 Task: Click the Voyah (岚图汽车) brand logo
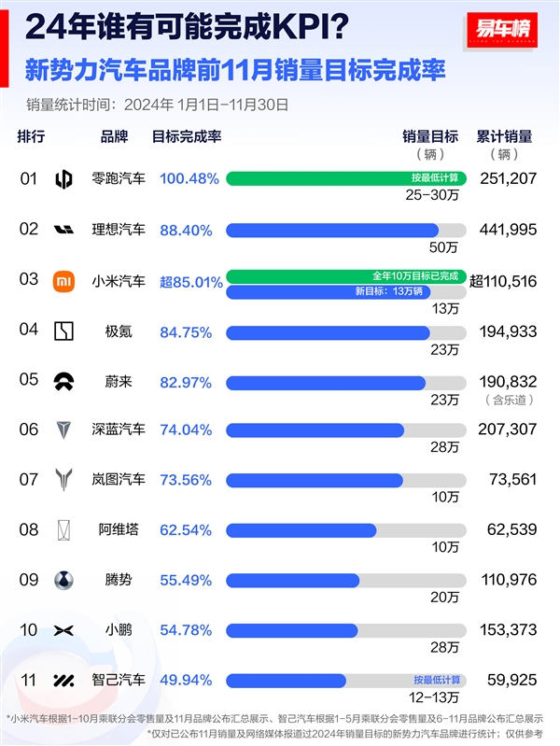click(x=63, y=480)
